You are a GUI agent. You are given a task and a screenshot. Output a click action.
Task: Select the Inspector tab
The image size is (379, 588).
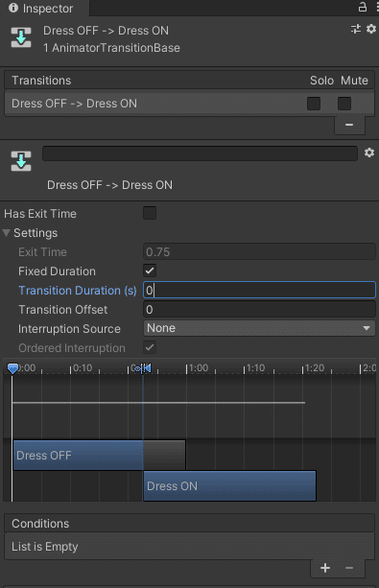pyautogui.click(x=44, y=9)
